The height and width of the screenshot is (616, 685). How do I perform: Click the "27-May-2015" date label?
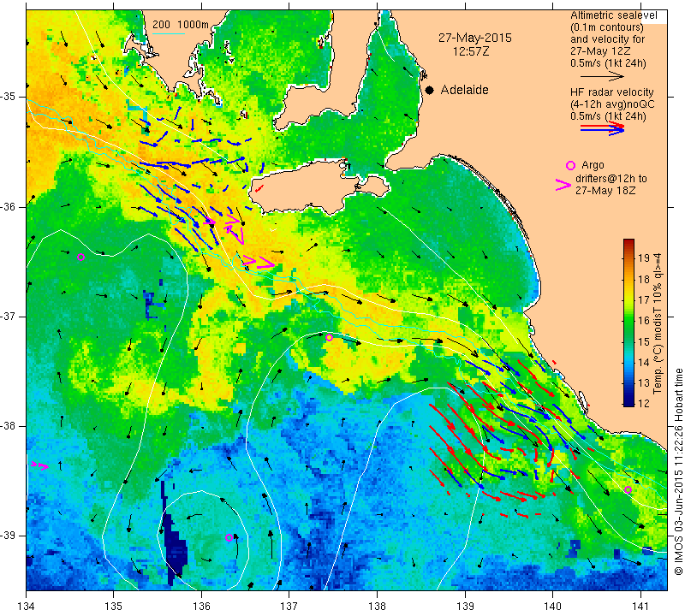tap(475, 38)
